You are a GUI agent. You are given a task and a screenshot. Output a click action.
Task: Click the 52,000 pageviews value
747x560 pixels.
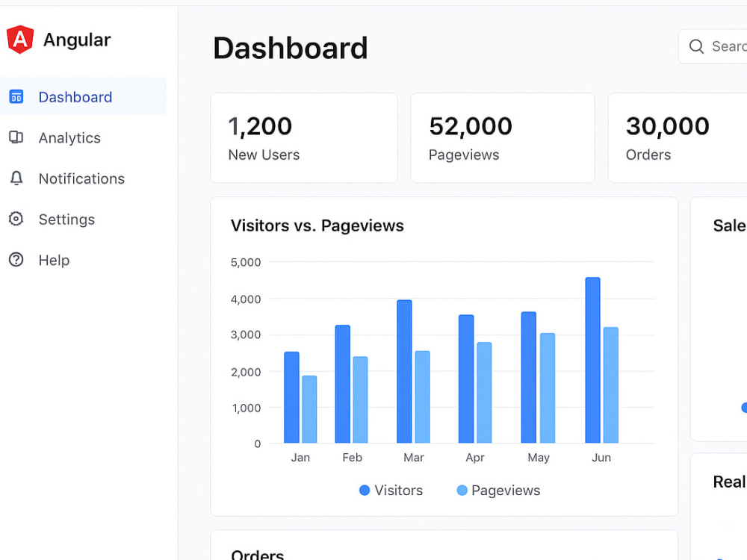471,126
